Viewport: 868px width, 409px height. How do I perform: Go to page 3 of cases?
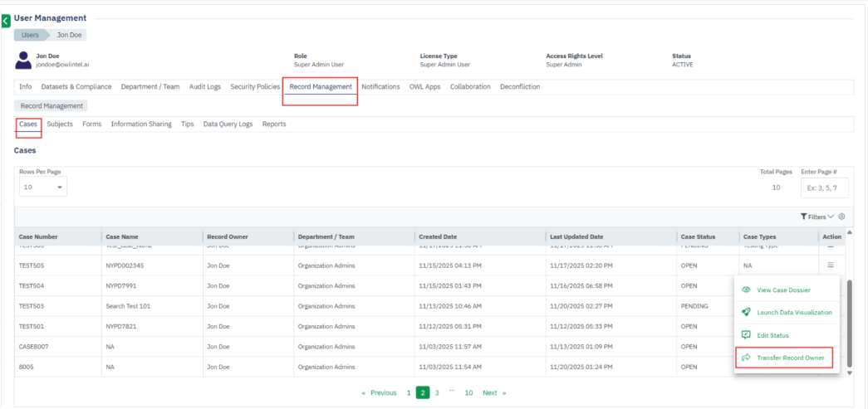click(x=437, y=392)
